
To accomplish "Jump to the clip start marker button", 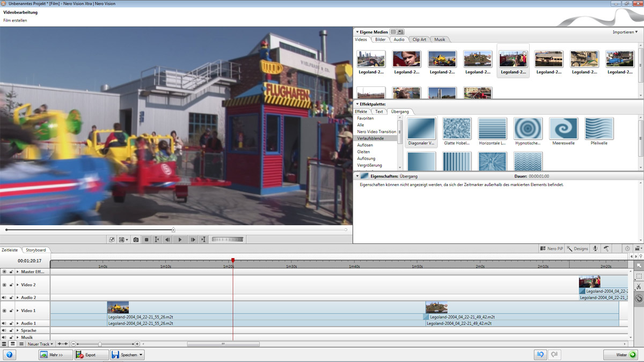I will click(x=157, y=240).
